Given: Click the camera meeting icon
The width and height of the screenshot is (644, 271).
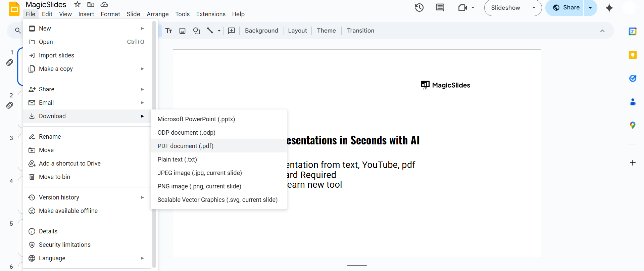Looking at the screenshot, I should (463, 8).
